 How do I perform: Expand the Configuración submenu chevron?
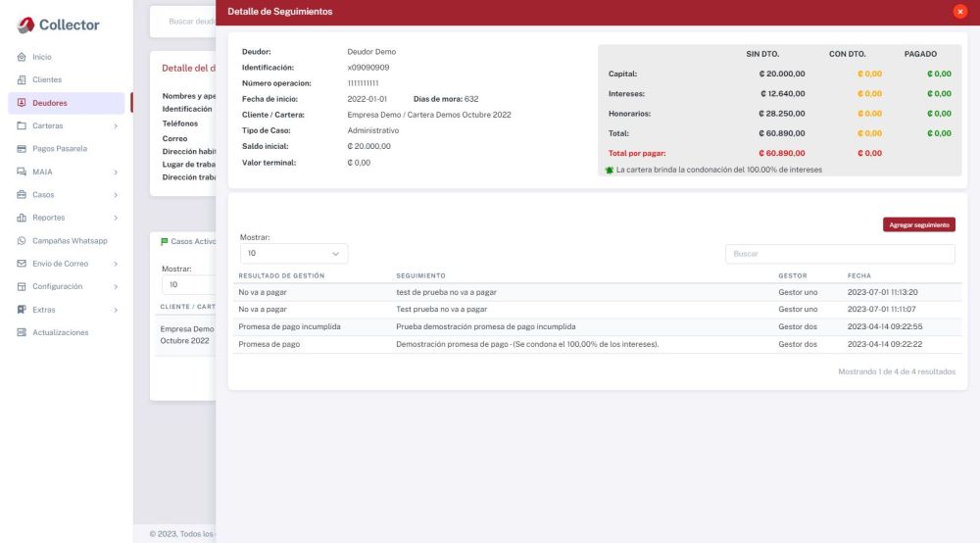pyautogui.click(x=116, y=287)
